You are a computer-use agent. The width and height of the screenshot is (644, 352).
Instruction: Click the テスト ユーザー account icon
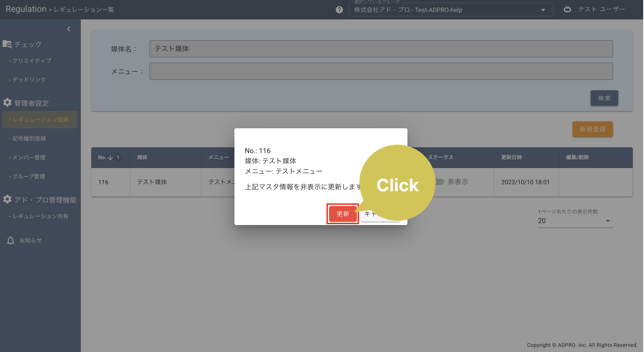[x=567, y=9]
